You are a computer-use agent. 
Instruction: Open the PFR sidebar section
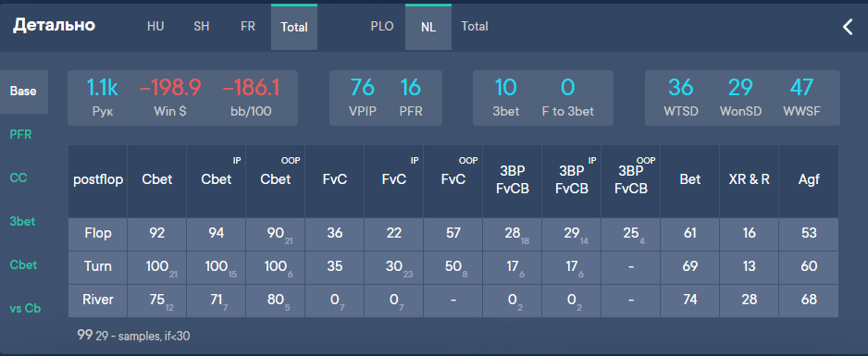click(x=21, y=135)
